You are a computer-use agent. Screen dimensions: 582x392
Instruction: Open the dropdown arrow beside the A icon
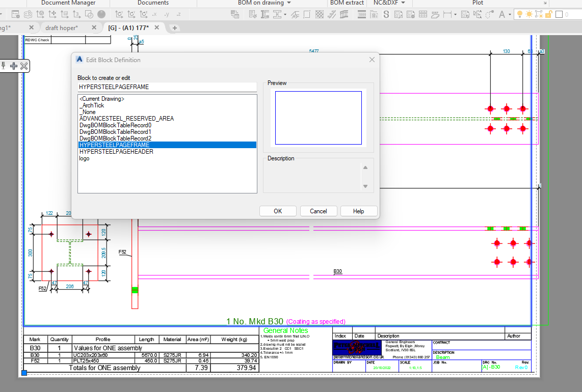pos(510,14)
